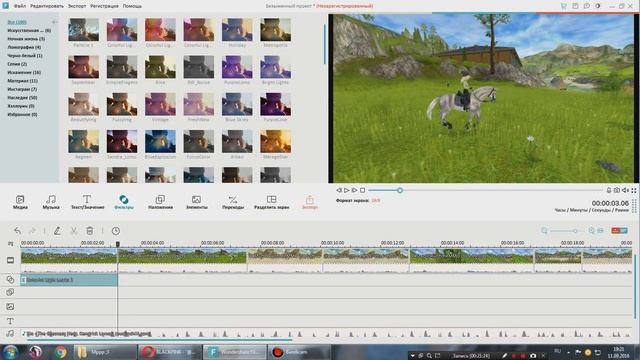Select the Избранное (0) category
Screen dimensions: 640x360
click(22, 114)
